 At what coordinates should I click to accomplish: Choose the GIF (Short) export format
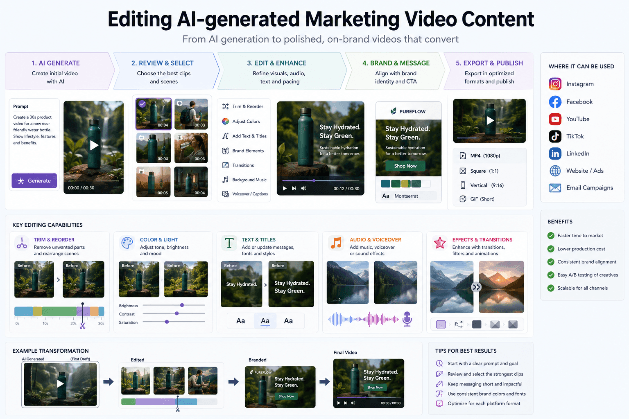click(489, 199)
